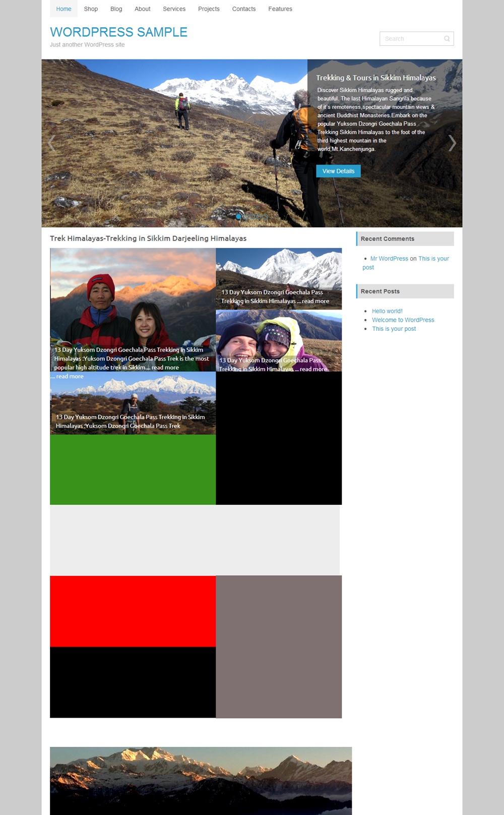Click 'read more' on the selfie couple tile

click(x=313, y=369)
